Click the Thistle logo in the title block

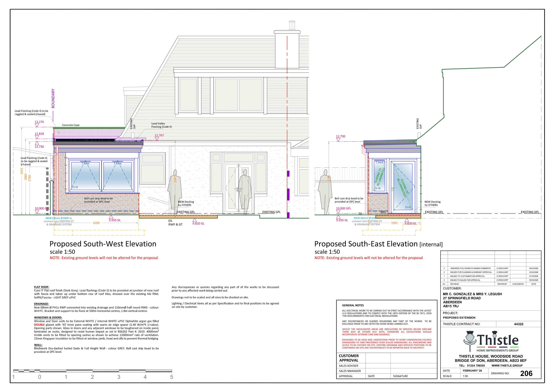[x=491, y=341]
